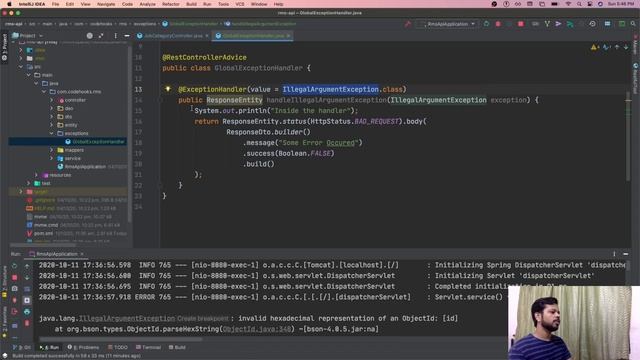Open the Terminal tool window button
The image size is (640, 360).
pyautogui.click(x=149, y=347)
